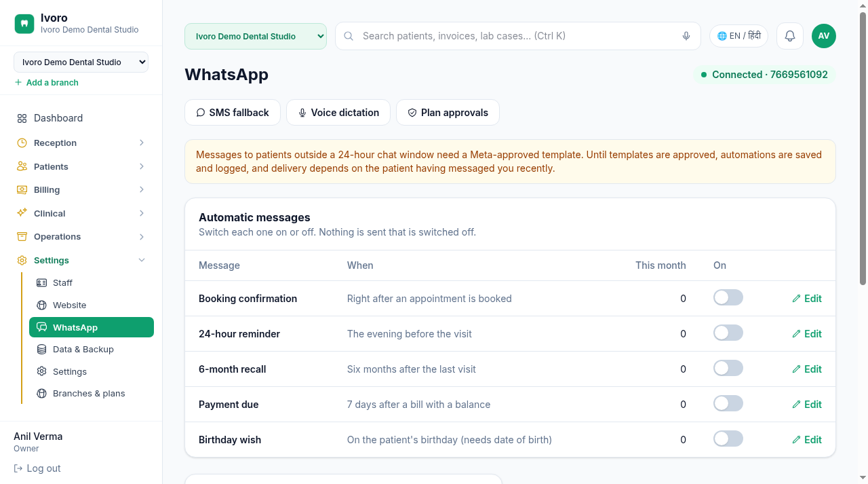Click the Billing banknote icon
The height and width of the screenshot is (484, 868).
[22, 189]
